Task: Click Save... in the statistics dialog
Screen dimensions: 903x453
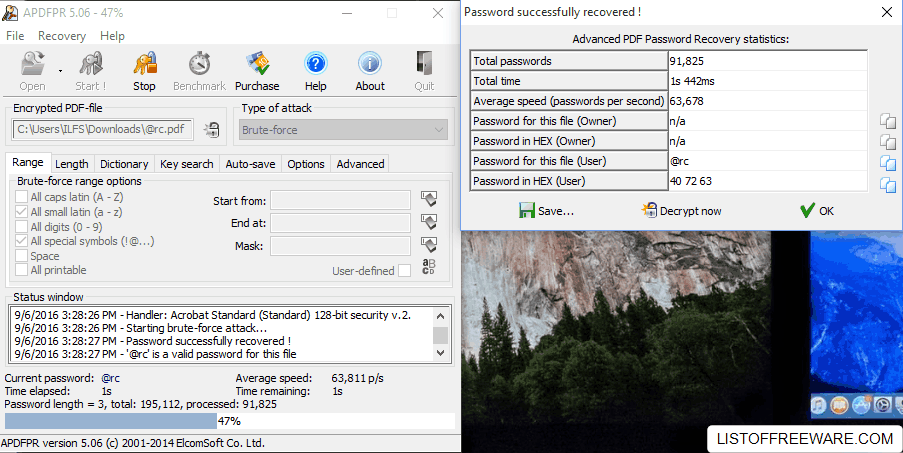Action: (546, 211)
